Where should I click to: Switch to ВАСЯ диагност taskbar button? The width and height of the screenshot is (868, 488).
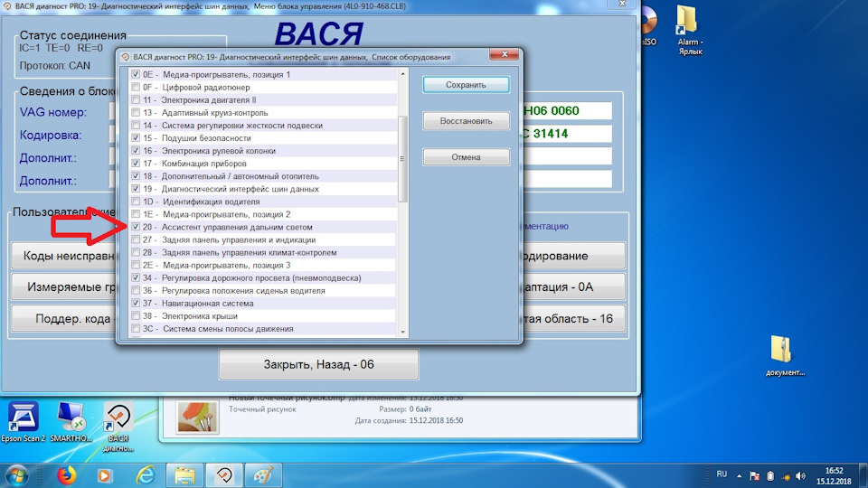click(x=224, y=475)
